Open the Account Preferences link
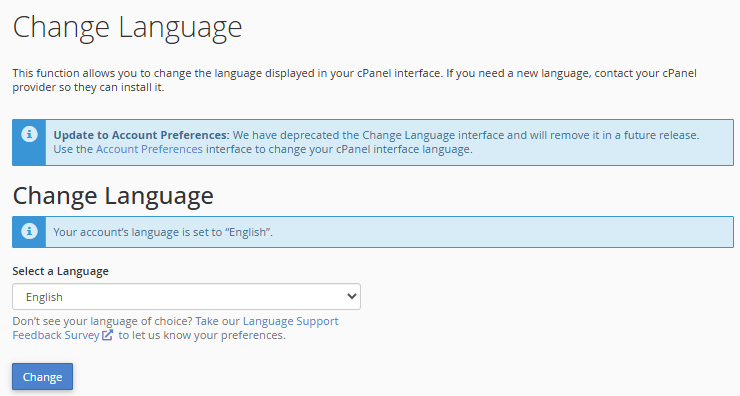The image size is (740, 396). (x=149, y=149)
